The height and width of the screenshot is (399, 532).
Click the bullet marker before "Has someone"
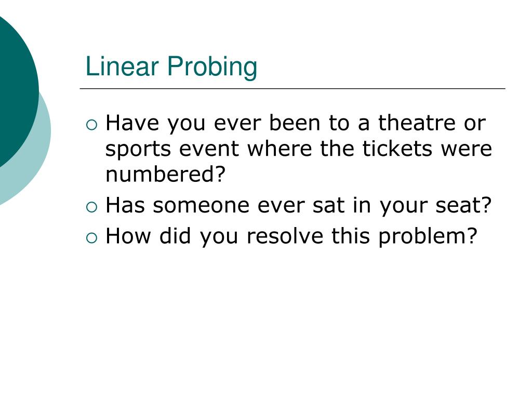point(91,207)
